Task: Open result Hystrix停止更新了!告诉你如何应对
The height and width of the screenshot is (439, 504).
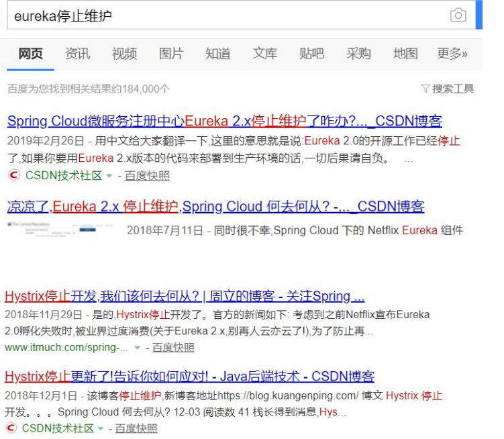Action: coord(190,377)
